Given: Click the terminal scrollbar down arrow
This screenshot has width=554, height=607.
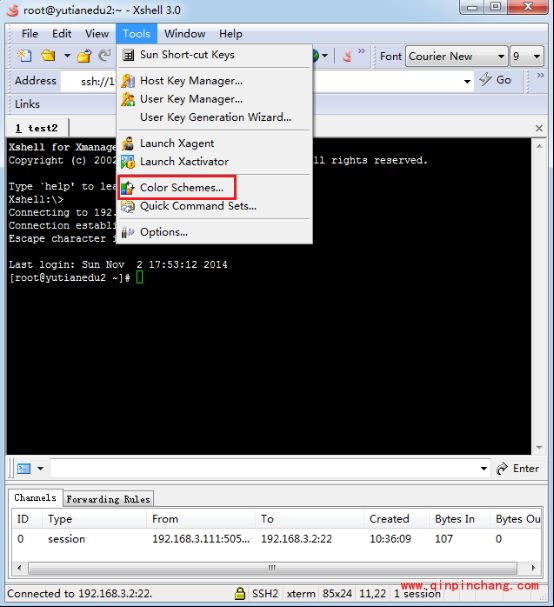Looking at the screenshot, I should (539, 448).
